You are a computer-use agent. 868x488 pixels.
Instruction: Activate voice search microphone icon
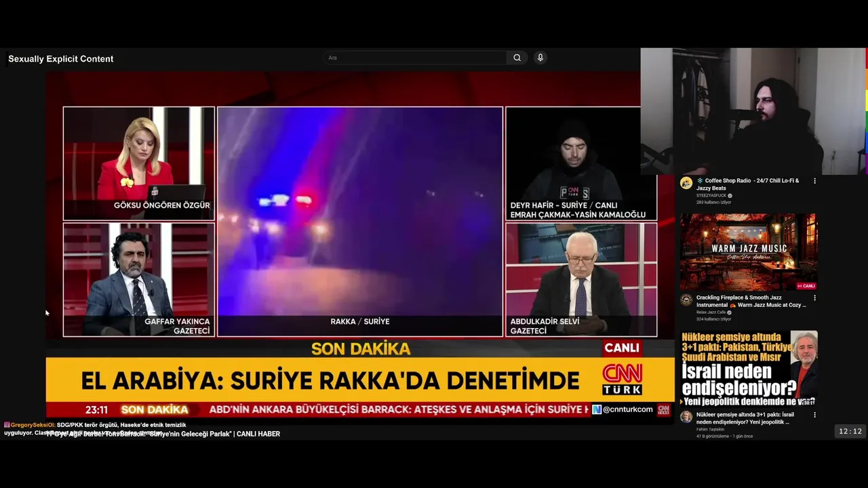(x=540, y=58)
